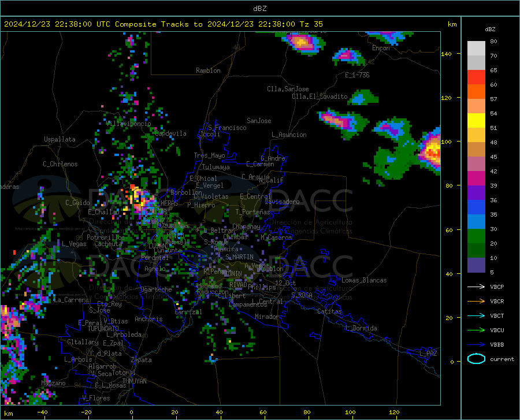Screen dimensions: 520x420
Task: Click the Uspallata map label
Action: pos(60,139)
